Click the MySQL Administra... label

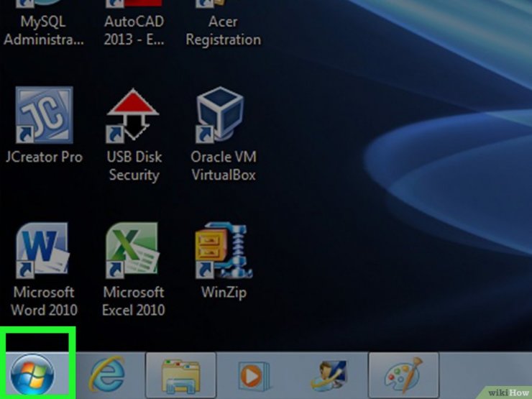click(x=43, y=30)
